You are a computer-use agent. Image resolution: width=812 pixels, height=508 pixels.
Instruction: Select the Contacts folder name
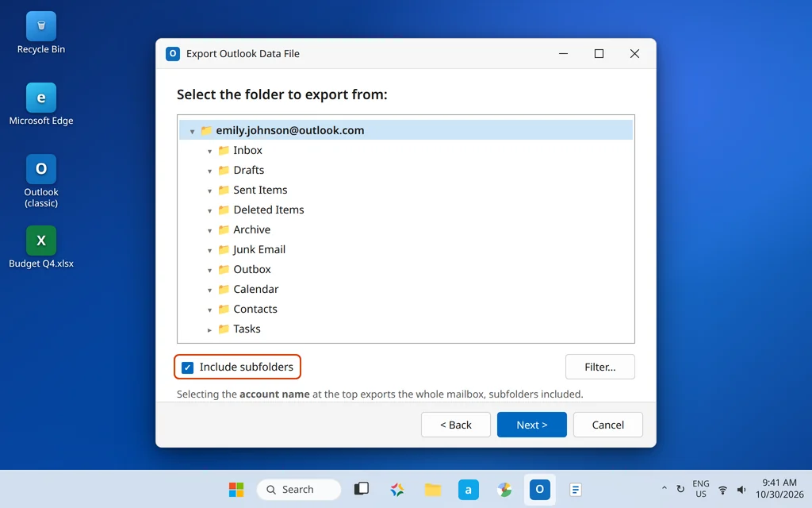[255, 309]
